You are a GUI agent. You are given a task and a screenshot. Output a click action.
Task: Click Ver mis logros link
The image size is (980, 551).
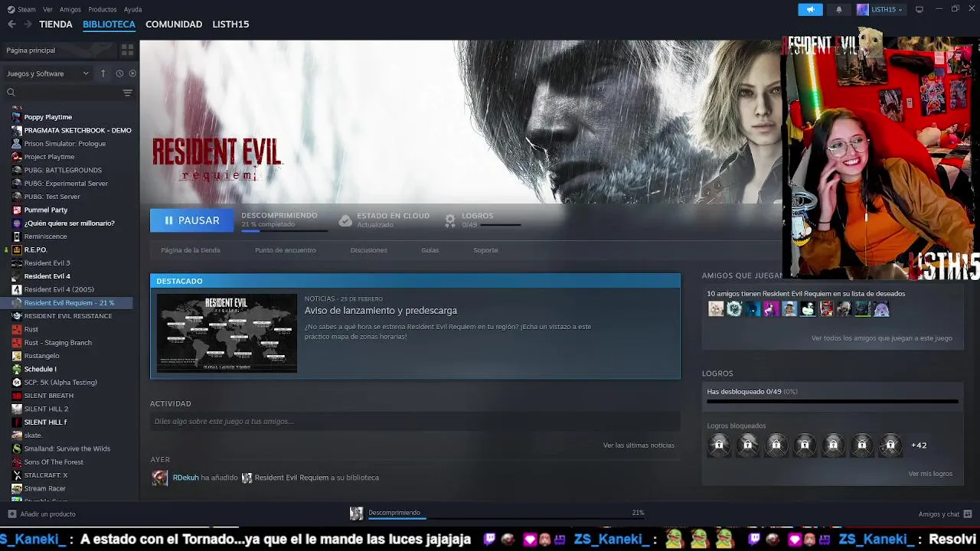click(930, 474)
